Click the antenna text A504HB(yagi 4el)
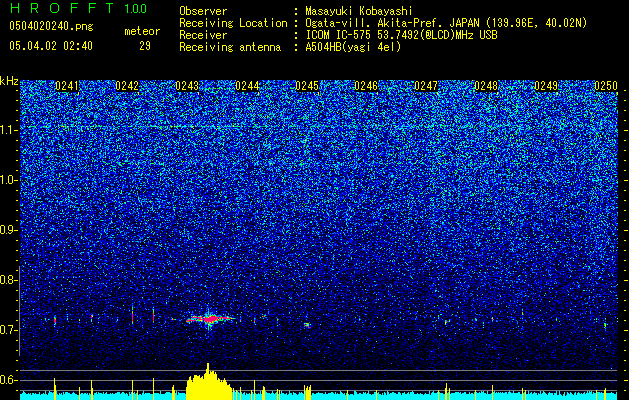The width and height of the screenshot is (629, 400). coord(353,47)
